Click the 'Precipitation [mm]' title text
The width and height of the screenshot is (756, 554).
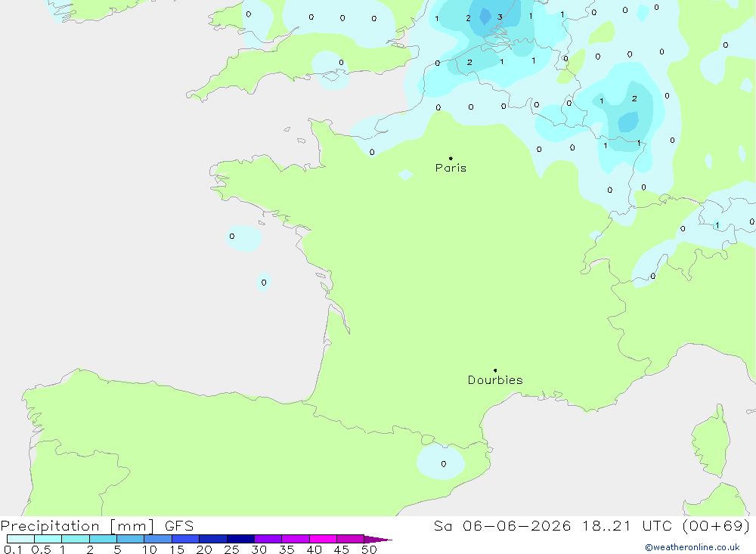tap(77, 526)
